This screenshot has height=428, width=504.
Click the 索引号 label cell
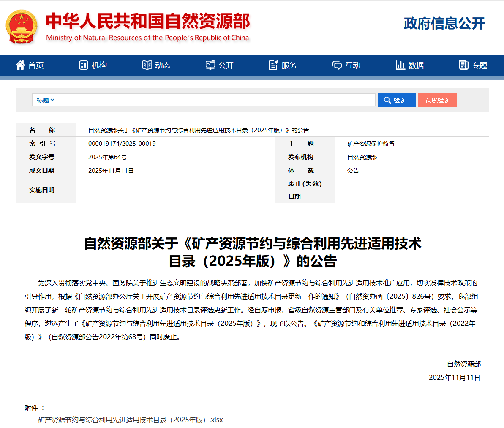click(x=46, y=144)
